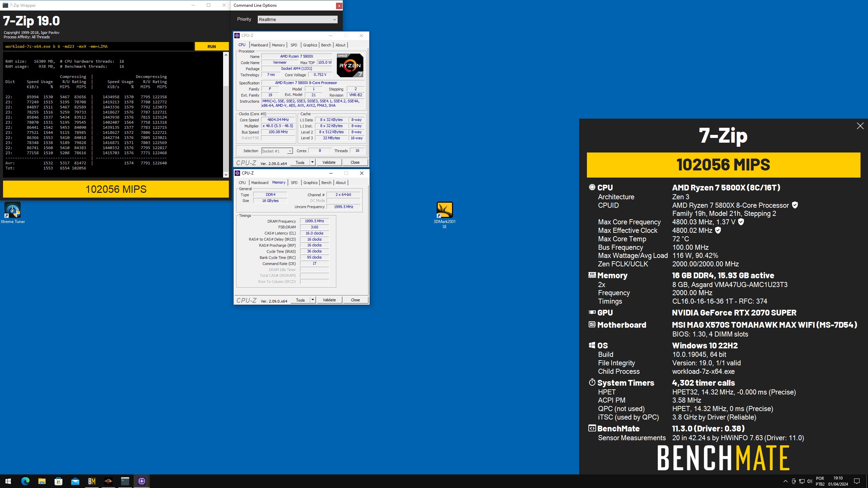Close the BenchMate result panel with X

[860, 126]
